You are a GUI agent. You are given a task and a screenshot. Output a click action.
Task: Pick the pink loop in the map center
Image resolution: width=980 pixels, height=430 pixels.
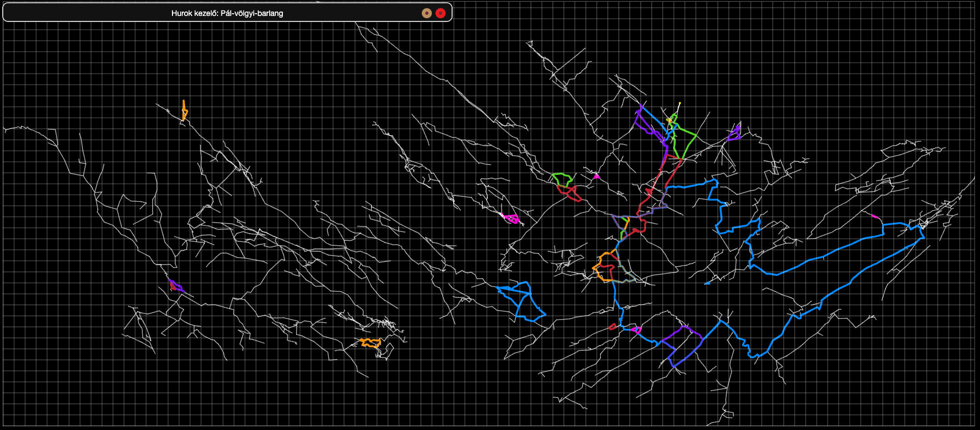pyautogui.click(x=511, y=218)
